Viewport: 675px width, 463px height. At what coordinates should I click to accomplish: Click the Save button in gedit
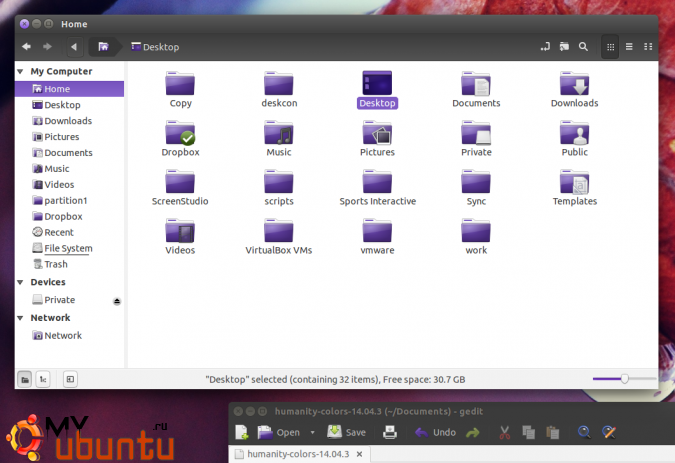pyautogui.click(x=346, y=432)
